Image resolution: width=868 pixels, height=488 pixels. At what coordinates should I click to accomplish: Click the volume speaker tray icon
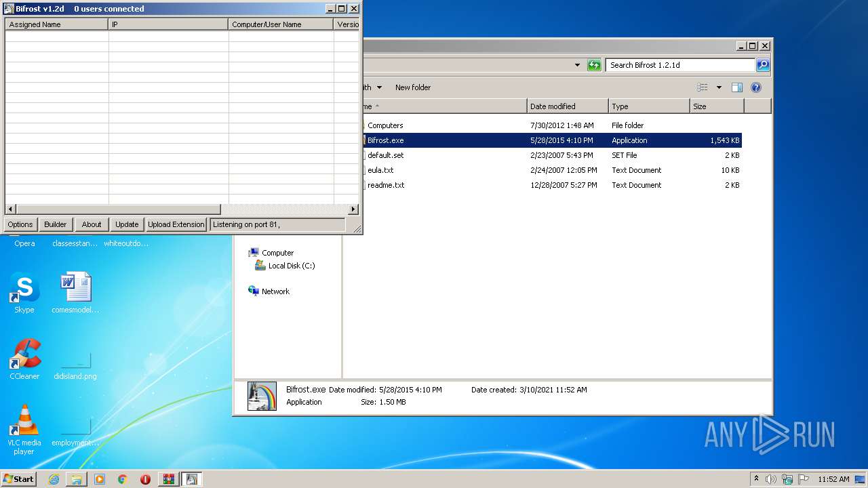[771, 479]
